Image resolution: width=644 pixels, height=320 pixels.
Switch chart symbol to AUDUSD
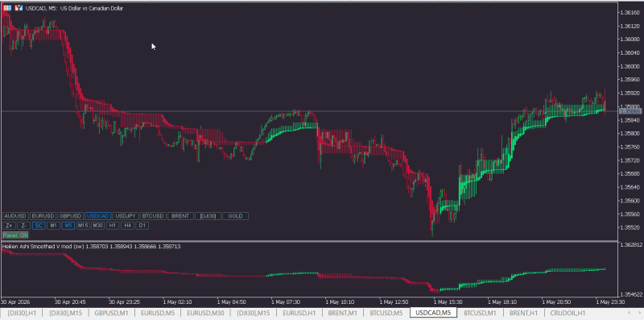pos(15,216)
